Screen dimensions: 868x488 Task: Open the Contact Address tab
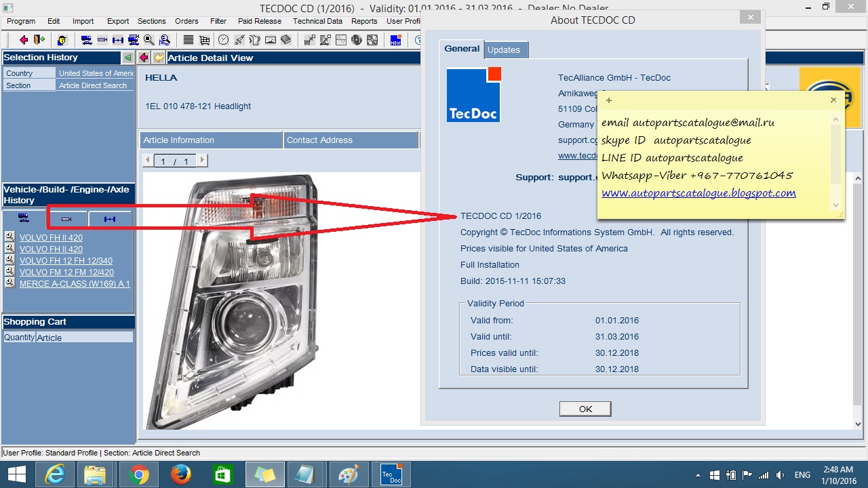(x=351, y=140)
